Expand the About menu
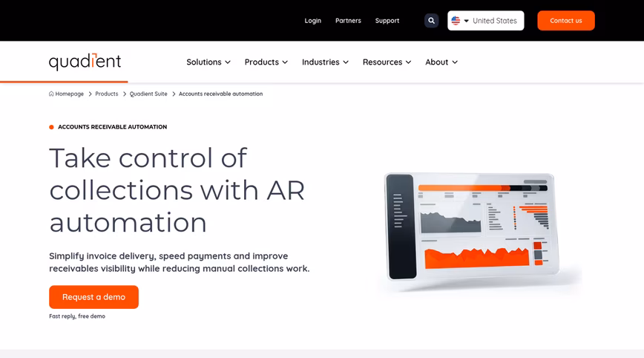This screenshot has width=644, height=358. (441, 62)
